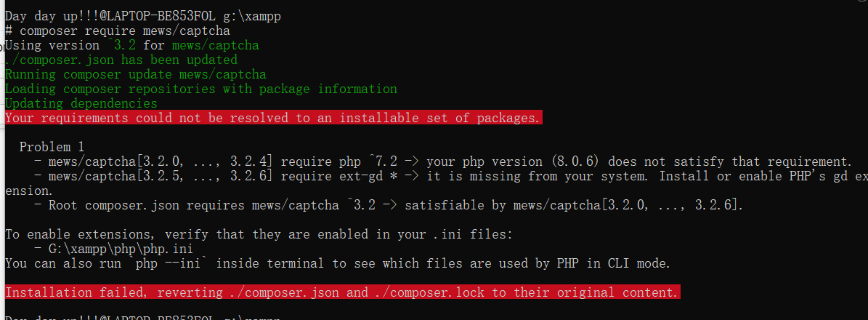Click the green "mews/captcha" text after "Using version"
Image resolution: width=868 pixels, height=320 pixels.
pos(215,45)
